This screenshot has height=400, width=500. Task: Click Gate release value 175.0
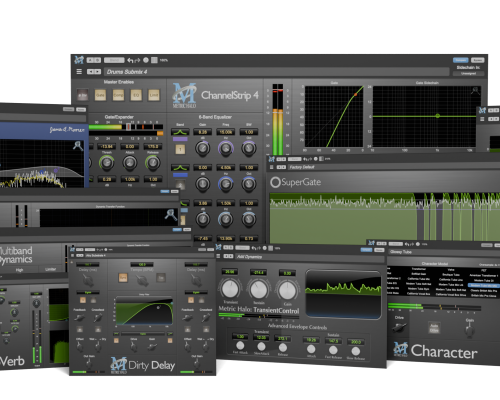coord(153,146)
